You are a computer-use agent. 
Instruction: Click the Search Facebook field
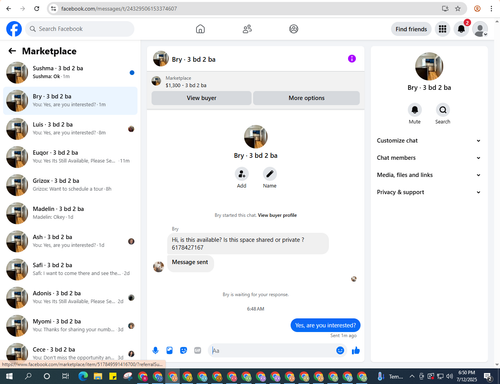pyautogui.click(x=80, y=29)
